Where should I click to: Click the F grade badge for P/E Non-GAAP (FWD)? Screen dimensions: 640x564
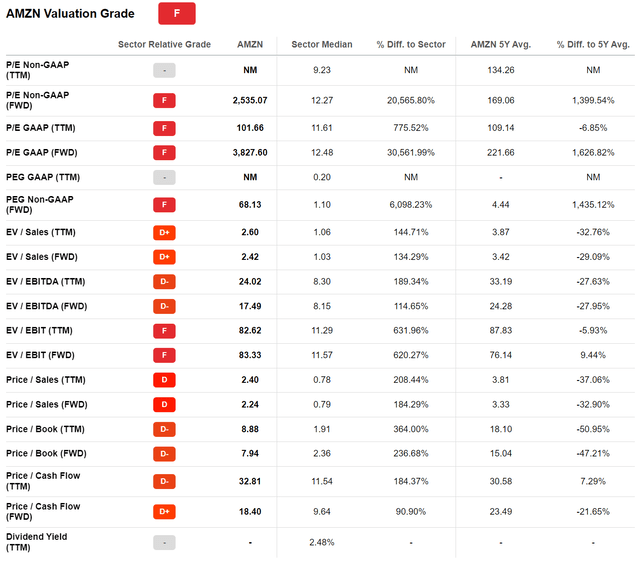tap(164, 100)
